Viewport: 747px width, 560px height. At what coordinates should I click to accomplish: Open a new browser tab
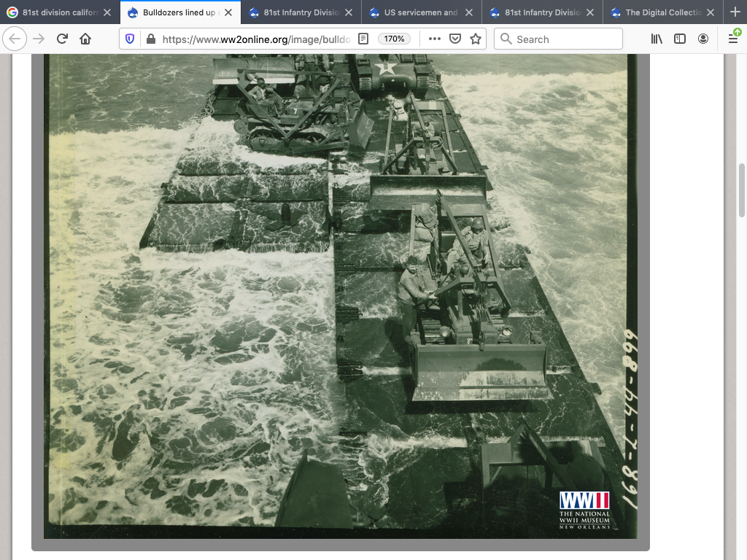735,12
